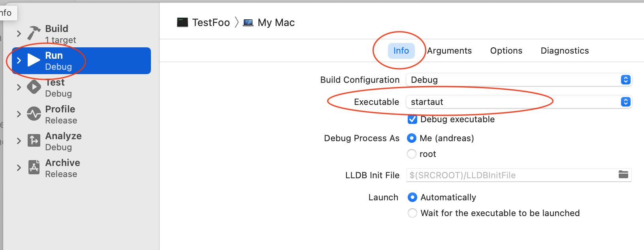Select Wait for the executable to be launched
This screenshot has height=250, width=644.
click(412, 213)
